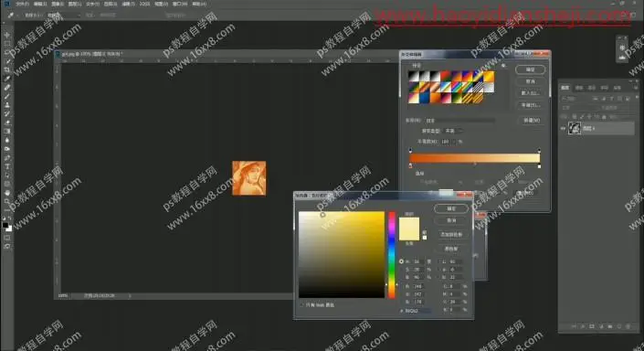Select the Rectangular Marquee tool
644x351 pixels.
click(7, 44)
